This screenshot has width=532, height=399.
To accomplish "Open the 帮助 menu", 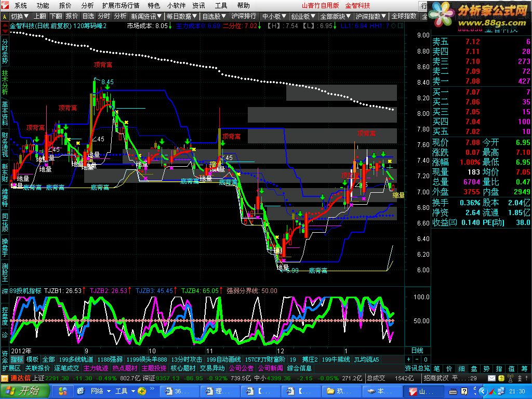I will click(x=243, y=5).
